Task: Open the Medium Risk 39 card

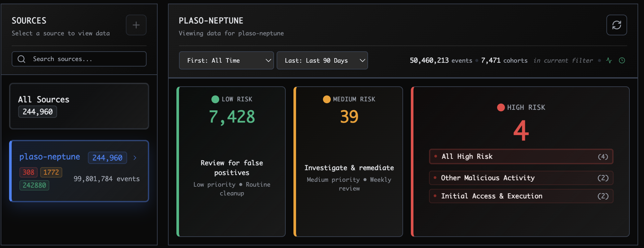Action: point(348,162)
